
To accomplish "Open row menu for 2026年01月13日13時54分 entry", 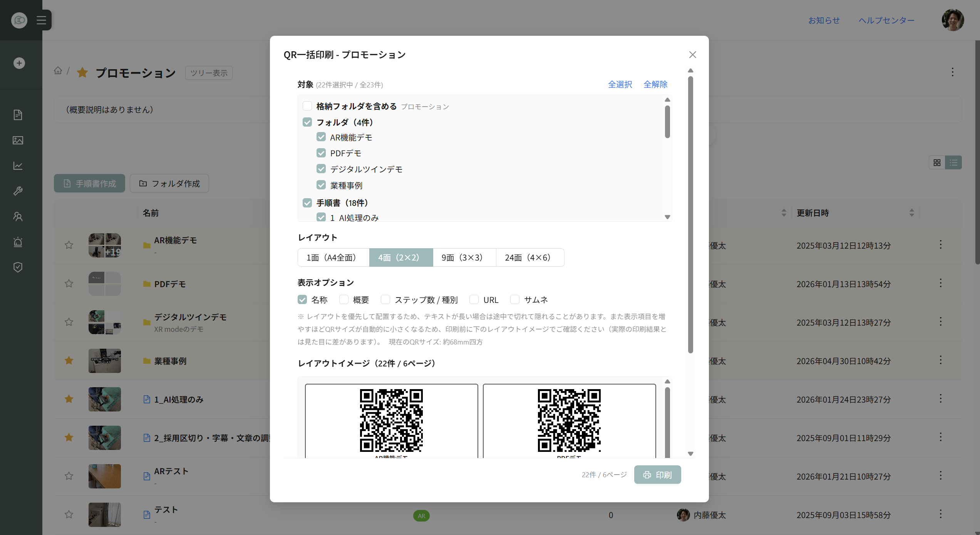I will 941,283.
